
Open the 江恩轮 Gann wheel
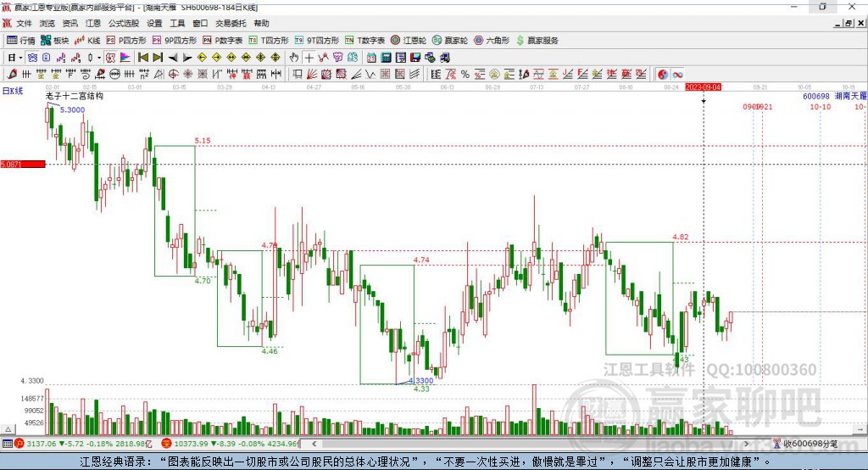pyautogui.click(x=409, y=40)
